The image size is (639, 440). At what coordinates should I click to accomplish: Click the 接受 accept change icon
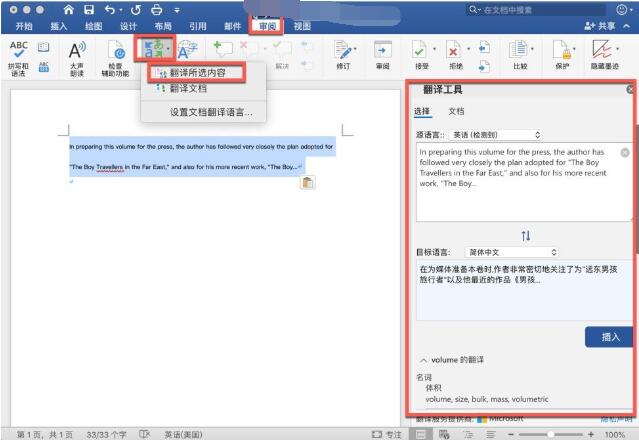click(x=419, y=50)
